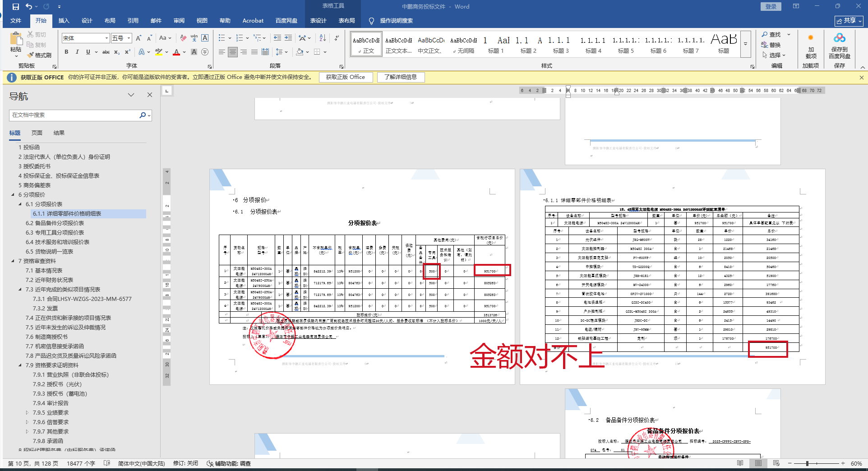Apply superscript formatting
868x471 pixels.
coord(128,52)
